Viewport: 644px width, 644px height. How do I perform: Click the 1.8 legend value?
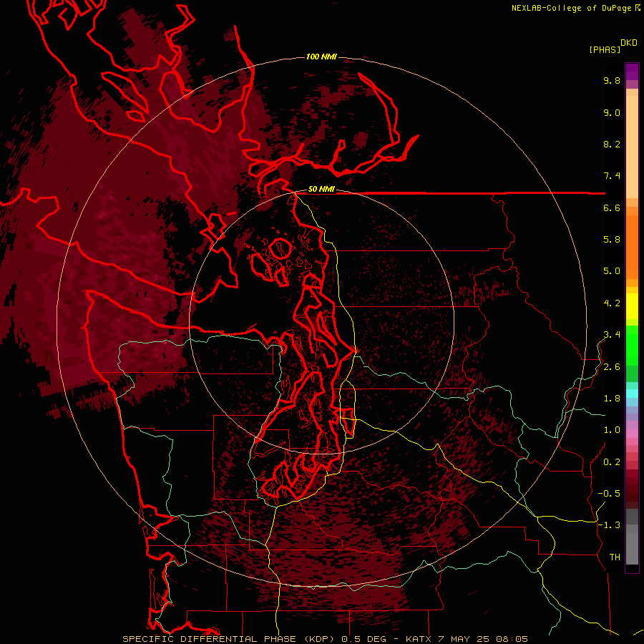(612, 399)
